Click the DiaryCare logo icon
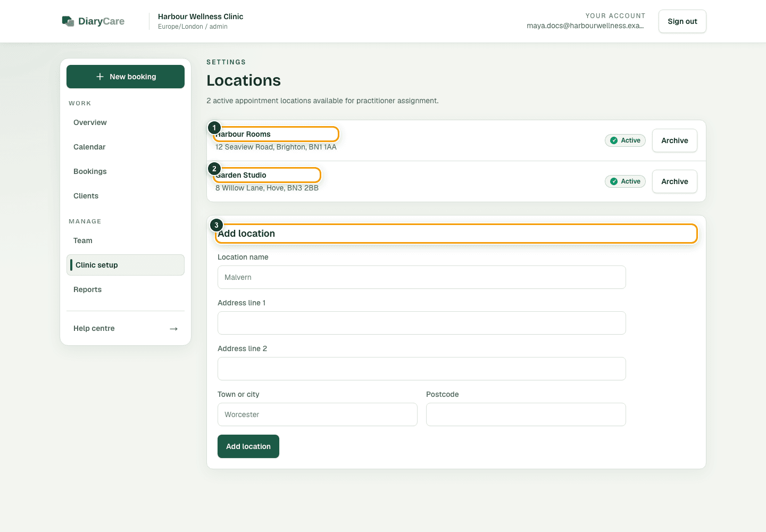This screenshot has height=532, width=766. tap(68, 21)
